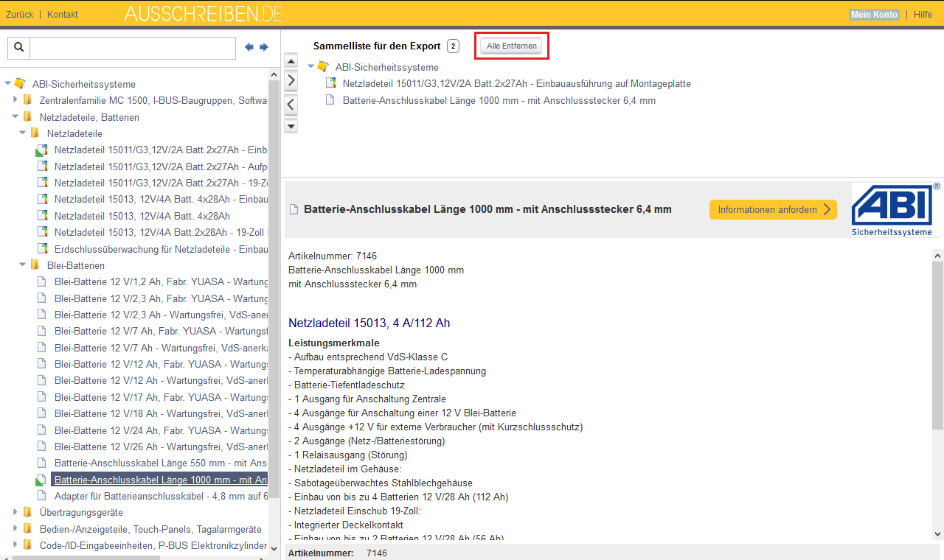This screenshot has width=944, height=560.
Task: Click the small up triangle button between panels
Action: click(x=291, y=61)
